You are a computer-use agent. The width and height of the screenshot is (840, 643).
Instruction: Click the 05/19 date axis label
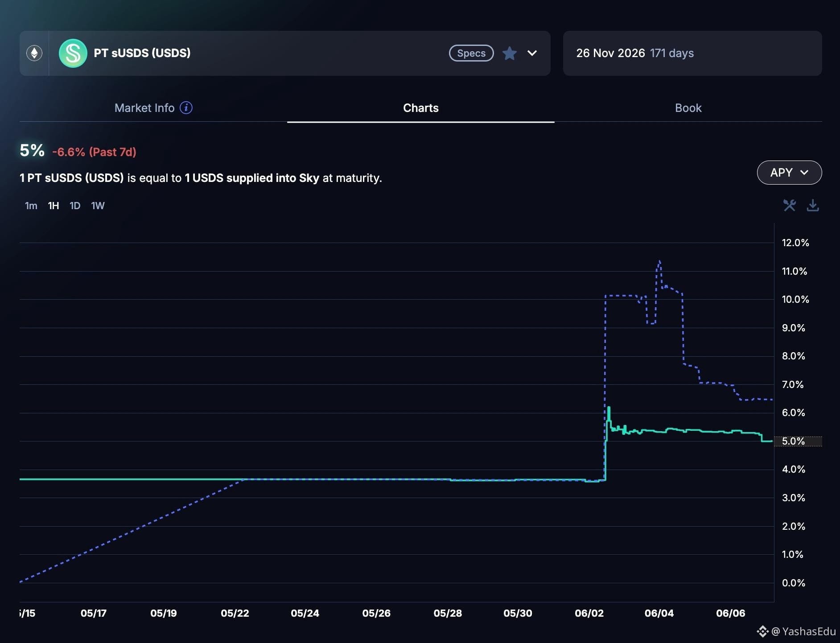tap(164, 613)
